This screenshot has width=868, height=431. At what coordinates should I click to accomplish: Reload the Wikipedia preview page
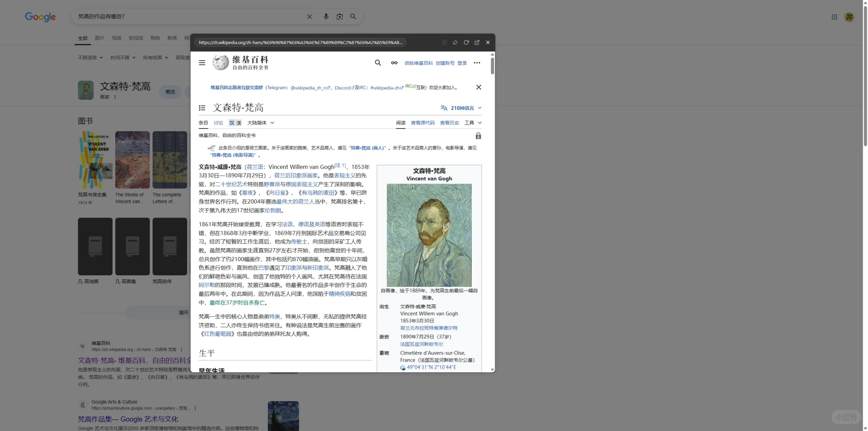[x=466, y=42]
